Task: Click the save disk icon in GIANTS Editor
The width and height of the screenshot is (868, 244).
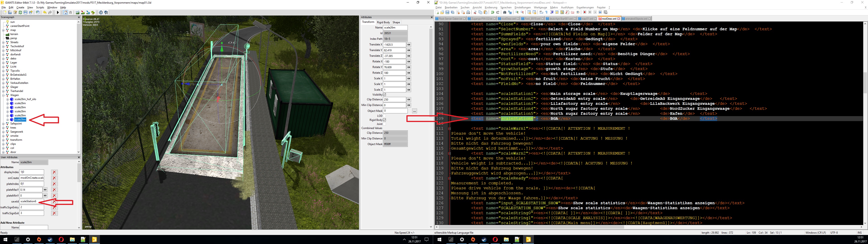Action: point(26,12)
